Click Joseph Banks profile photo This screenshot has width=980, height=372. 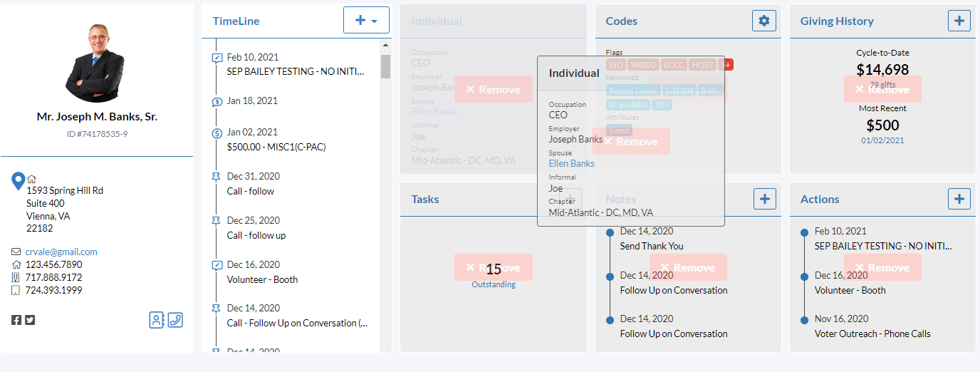(x=95, y=63)
